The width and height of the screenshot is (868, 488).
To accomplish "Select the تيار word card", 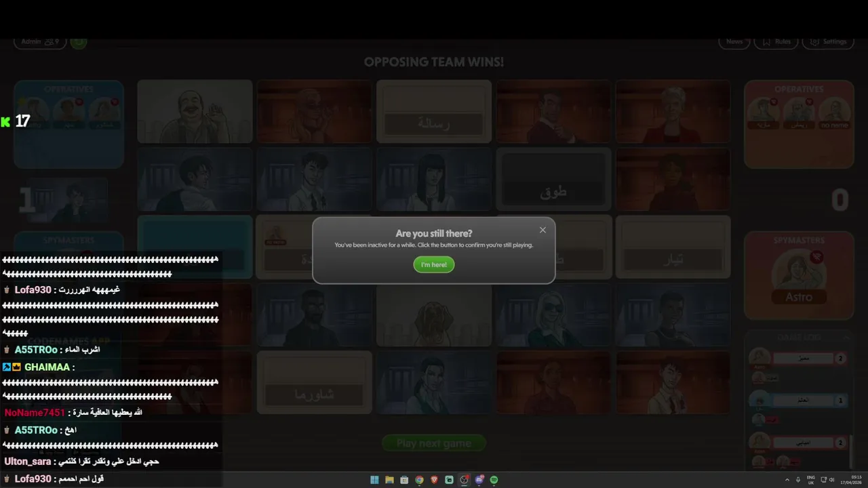I will point(673,247).
